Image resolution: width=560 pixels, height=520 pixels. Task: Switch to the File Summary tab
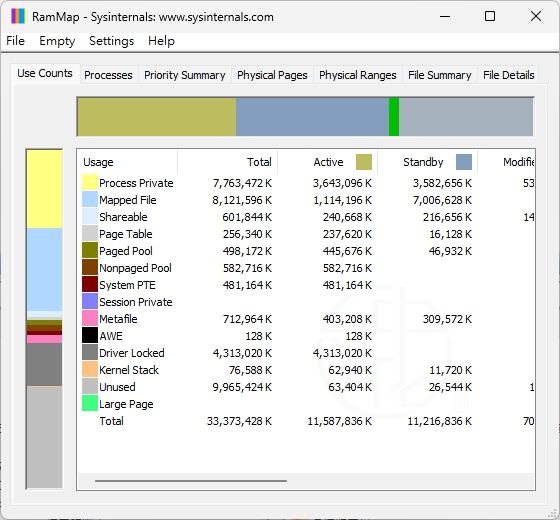click(440, 75)
